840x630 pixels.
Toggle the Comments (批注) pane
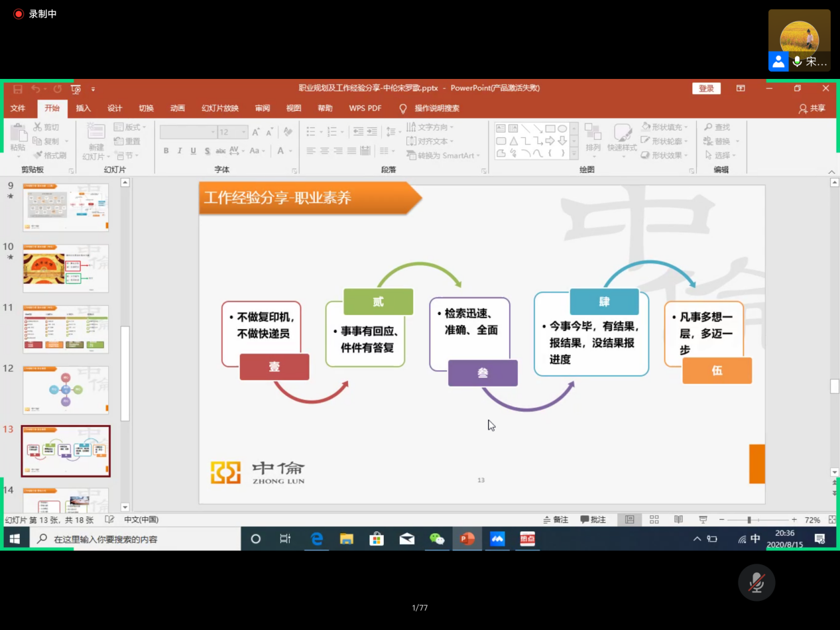[593, 520]
